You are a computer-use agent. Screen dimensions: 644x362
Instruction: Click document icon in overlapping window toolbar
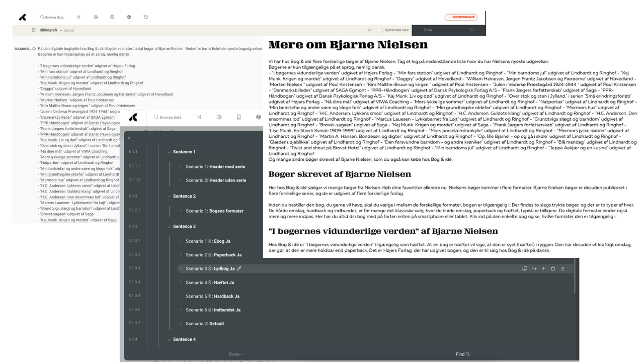239,117
